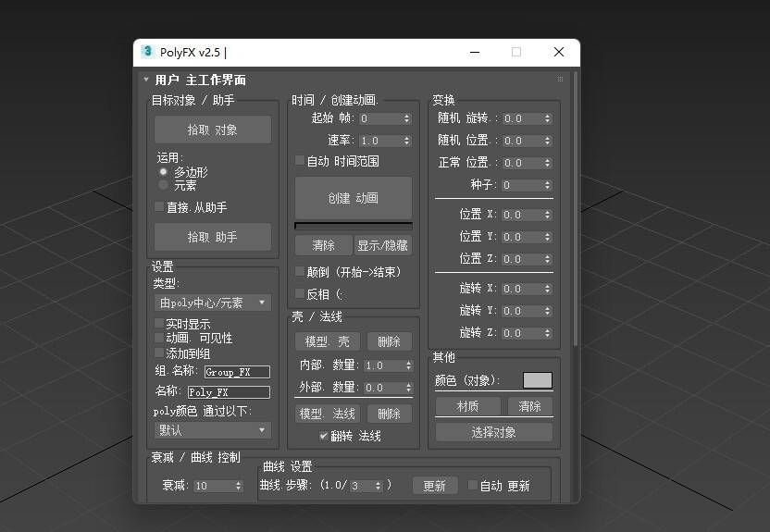Toggle the 实时显示 checkbox
The width and height of the screenshot is (770, 532).
click(158, 323)
